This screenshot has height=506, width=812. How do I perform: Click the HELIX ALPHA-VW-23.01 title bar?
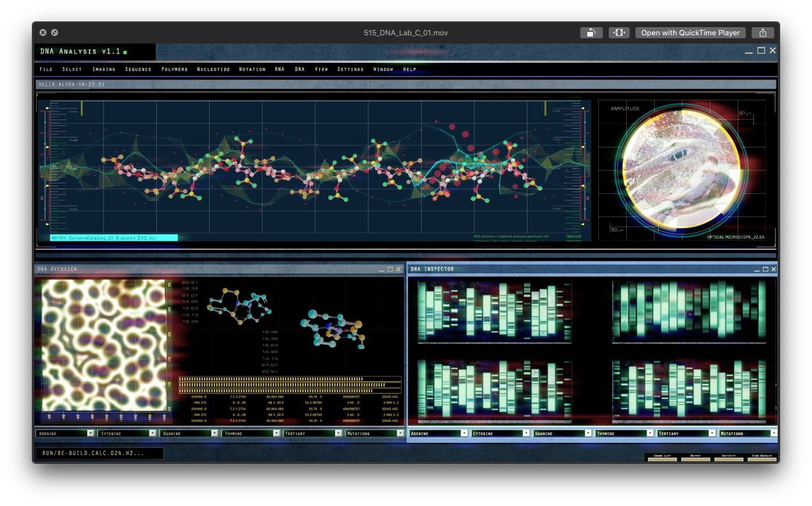(x=405, y=85)
